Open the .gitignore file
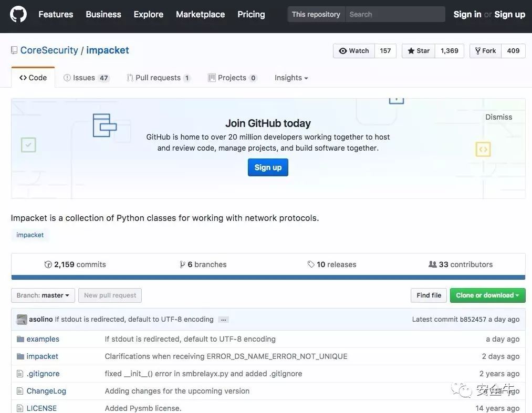The image size is (532, 413). click(43, 374)
